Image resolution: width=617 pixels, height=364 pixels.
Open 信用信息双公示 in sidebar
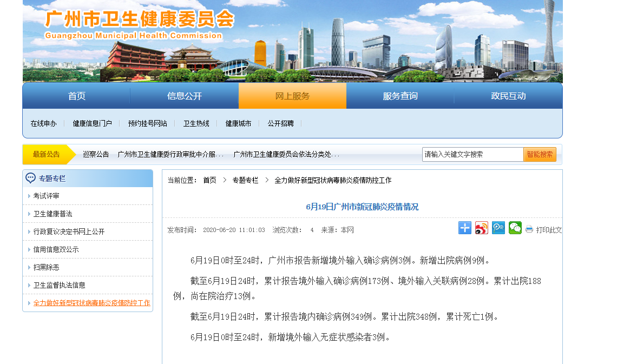(56, 250)
